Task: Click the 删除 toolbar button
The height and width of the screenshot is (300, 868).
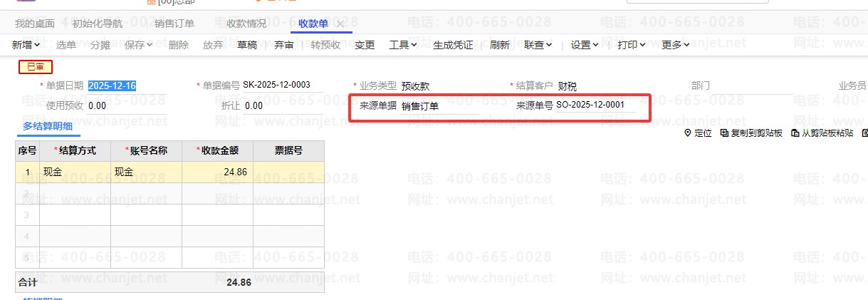Action: pyautogui.click(x=179, y=45)
